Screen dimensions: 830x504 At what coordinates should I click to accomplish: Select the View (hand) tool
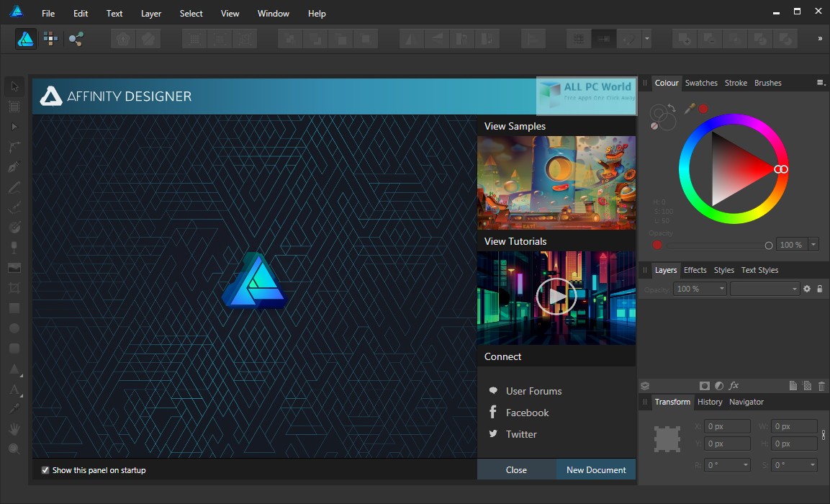click(x=14, y=429)
